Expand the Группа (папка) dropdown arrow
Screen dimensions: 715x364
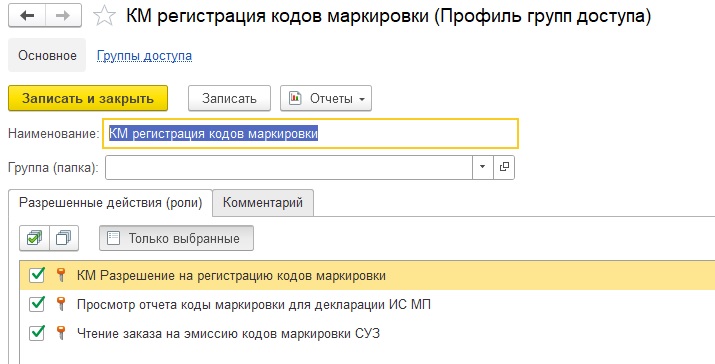click(482, 167)
